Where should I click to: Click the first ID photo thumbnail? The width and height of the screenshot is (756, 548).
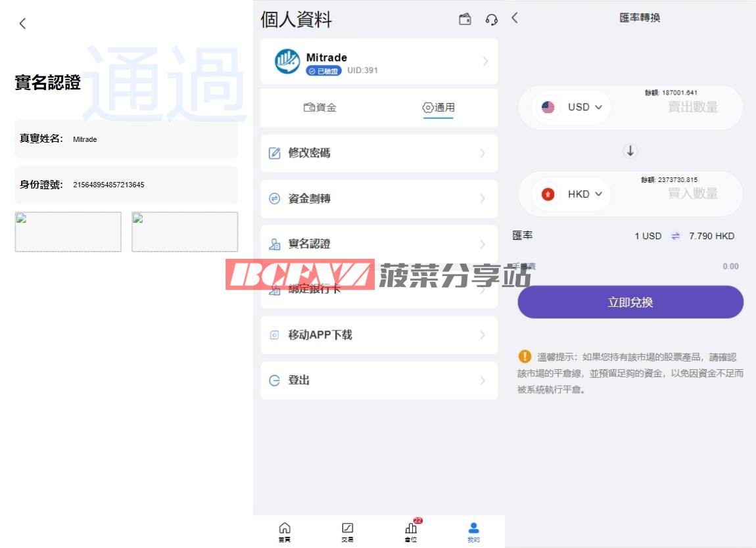(68, 232)
